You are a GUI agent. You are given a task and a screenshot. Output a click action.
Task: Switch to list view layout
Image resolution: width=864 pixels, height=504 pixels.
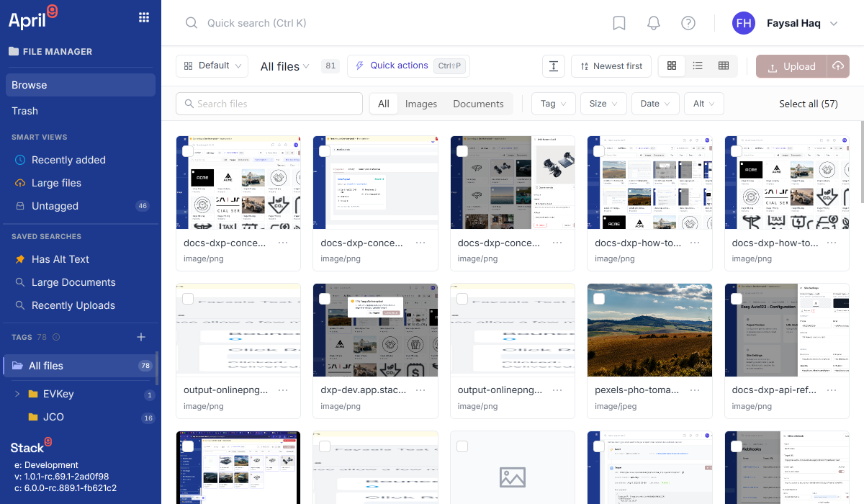698,66
